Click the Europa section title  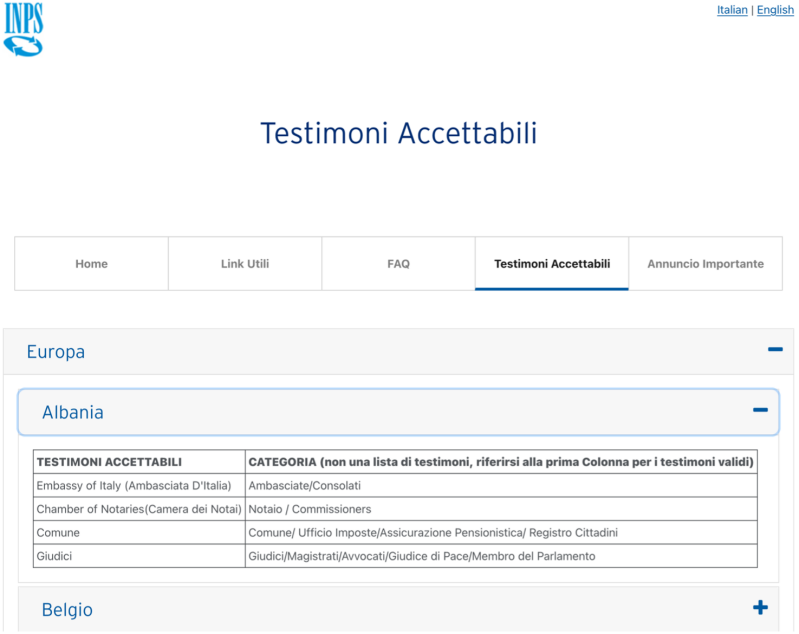pyautogui.click(x=56, y=352)
